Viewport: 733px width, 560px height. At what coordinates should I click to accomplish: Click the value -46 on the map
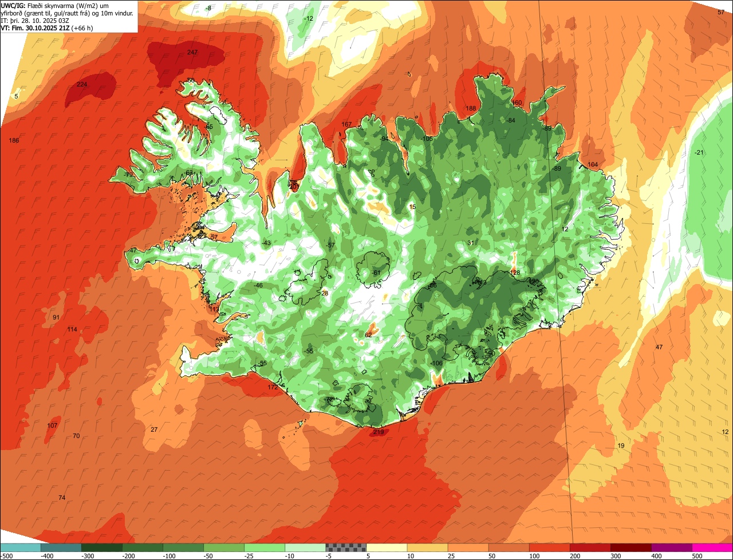pos(258,285)
